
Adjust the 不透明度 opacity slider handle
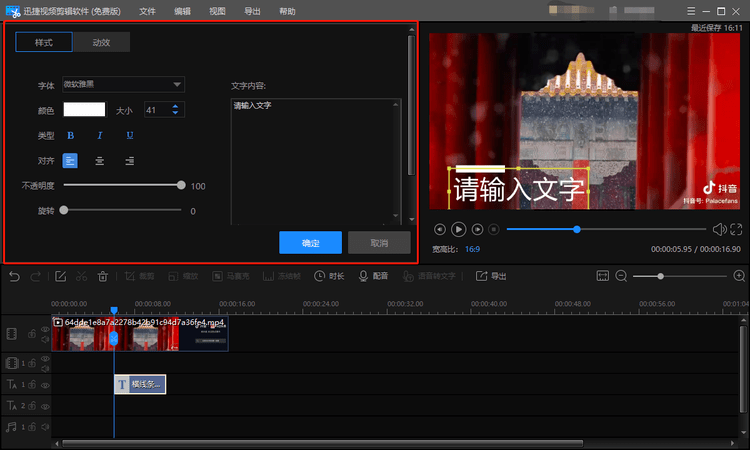point(181,185)
